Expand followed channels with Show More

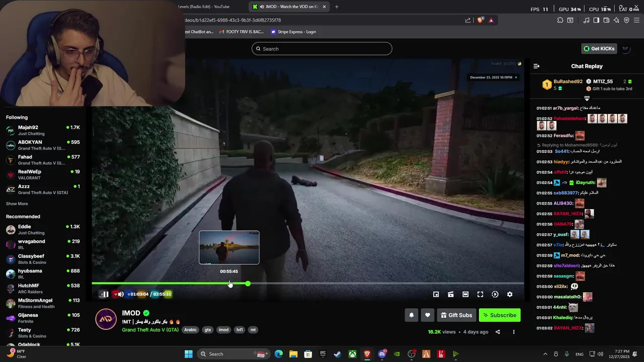click(17, 204)
